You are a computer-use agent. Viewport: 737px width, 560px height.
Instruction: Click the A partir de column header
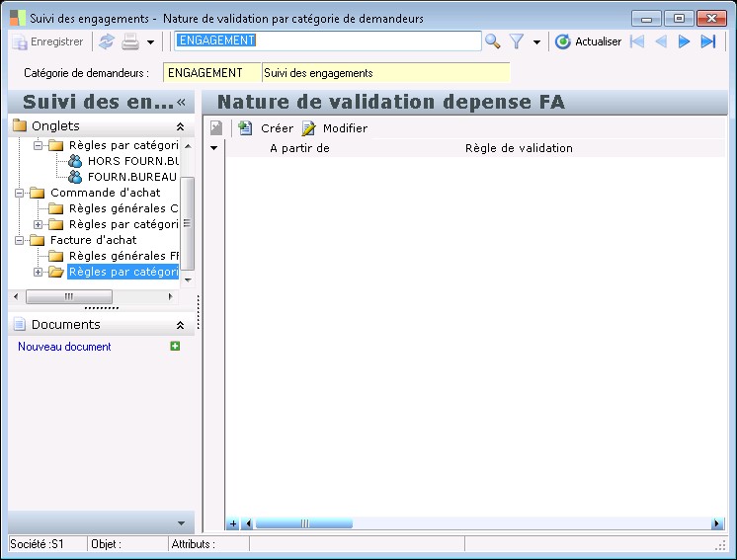click(300, 148)
